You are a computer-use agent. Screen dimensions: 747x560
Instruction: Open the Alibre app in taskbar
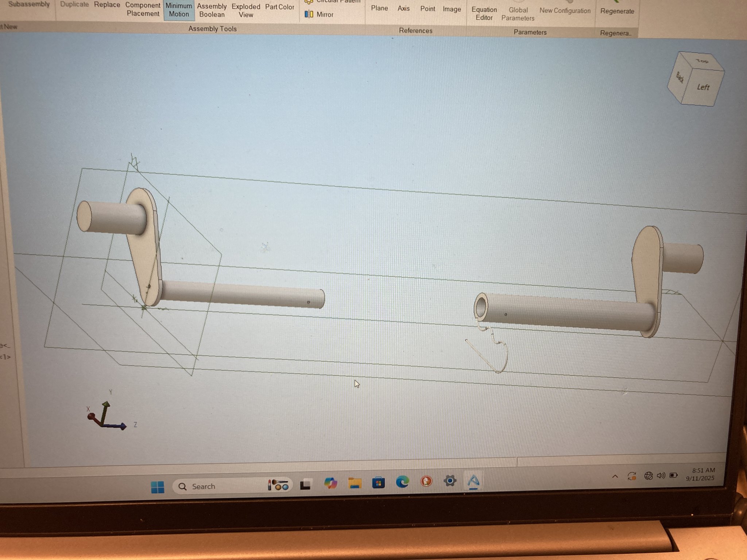(x=473, y=481)
